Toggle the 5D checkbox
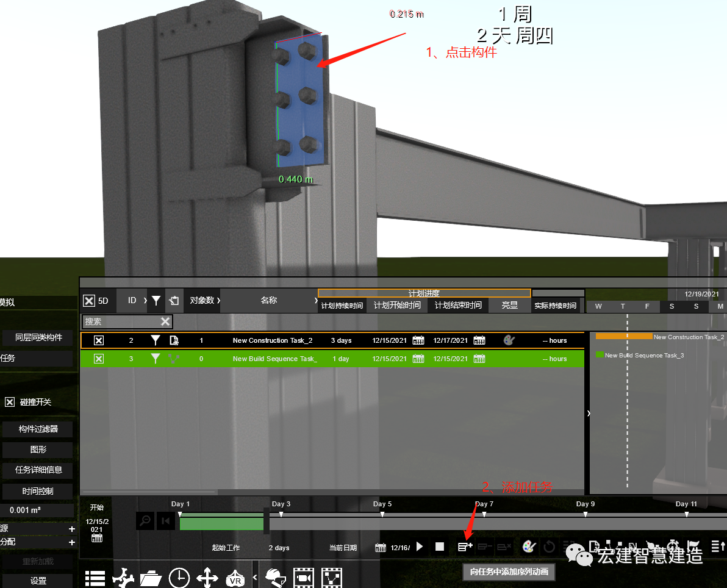The width and height of the screenshot is (727, 588). click(x=89, y=301)
